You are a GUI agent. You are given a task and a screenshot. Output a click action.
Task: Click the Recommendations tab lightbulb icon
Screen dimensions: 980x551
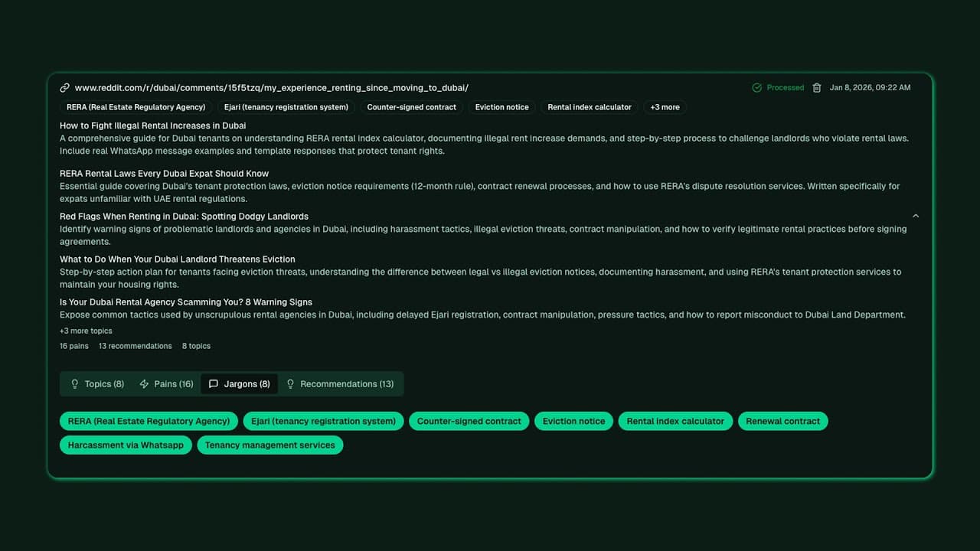(x=290, y=384)
